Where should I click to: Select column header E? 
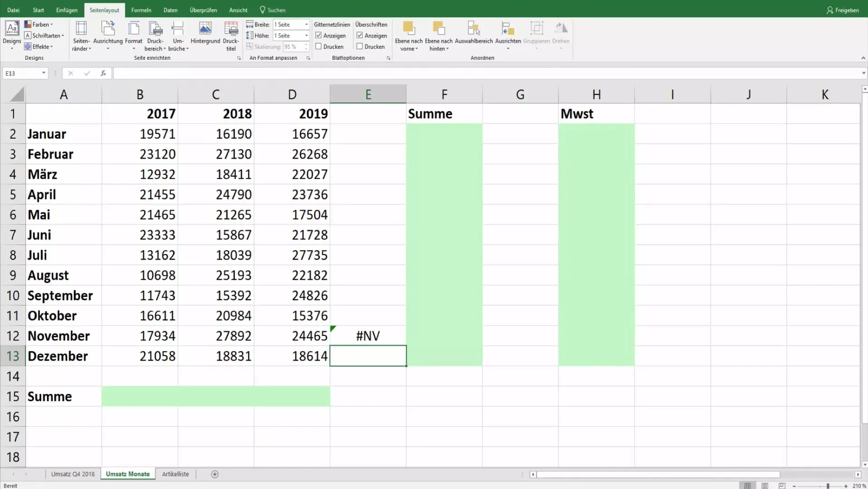368,94
